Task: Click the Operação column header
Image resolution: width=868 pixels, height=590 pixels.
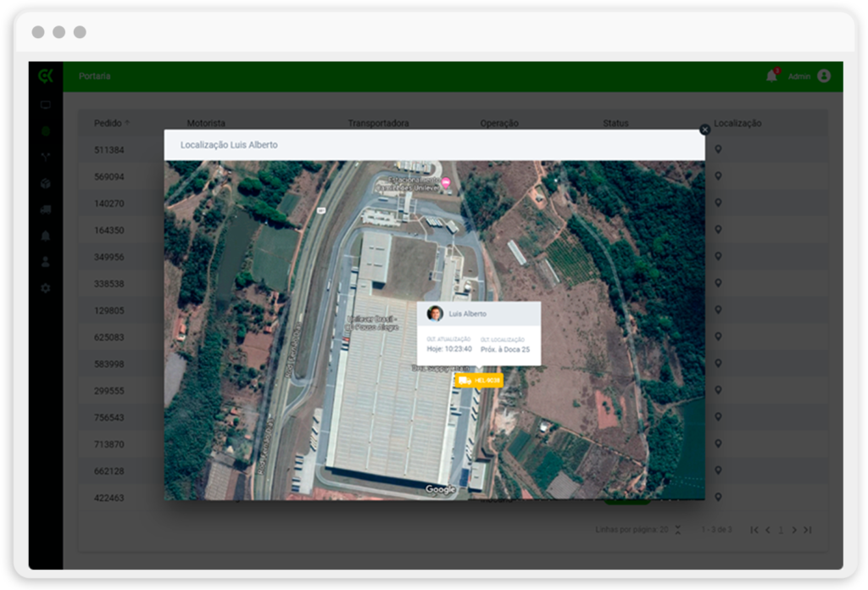Action: pos(499,123)
